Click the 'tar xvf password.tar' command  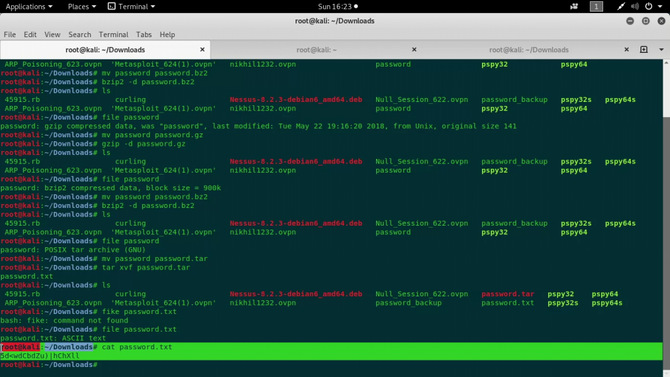point(146,268)
